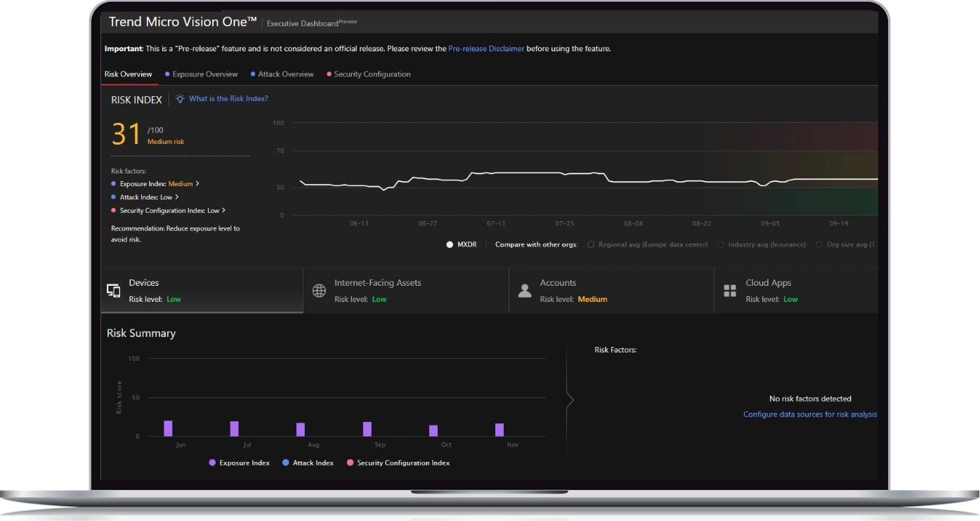Open the What is the Risk Index link
The height and width of the screenshot is (521, 980).
(x=228, y=99)
